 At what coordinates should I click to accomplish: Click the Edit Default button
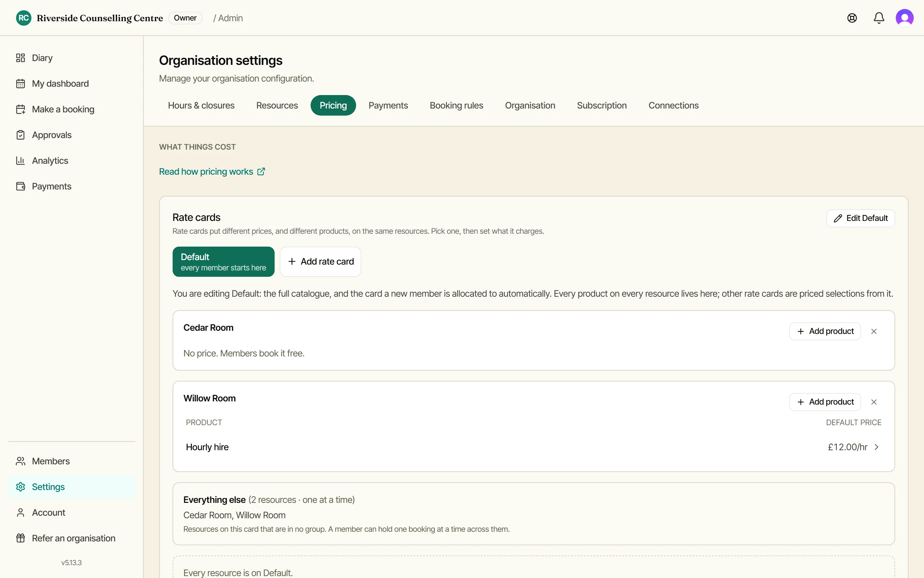860,218
